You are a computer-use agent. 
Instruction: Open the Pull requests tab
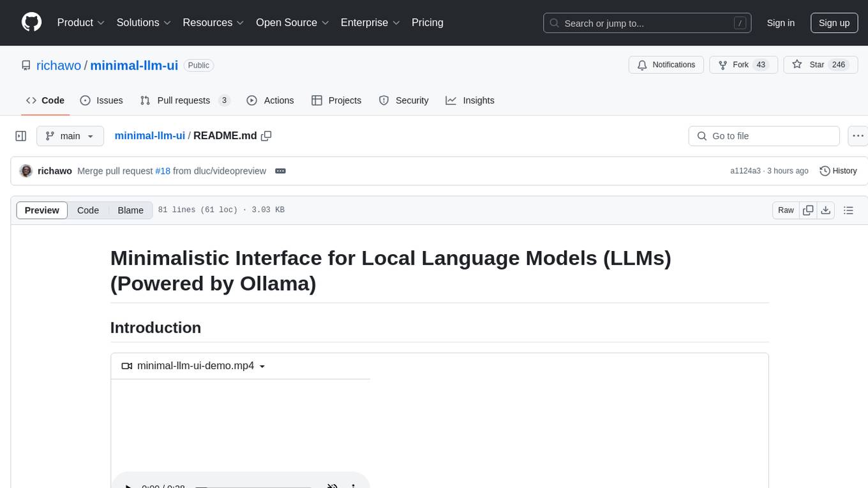(184, 100)
